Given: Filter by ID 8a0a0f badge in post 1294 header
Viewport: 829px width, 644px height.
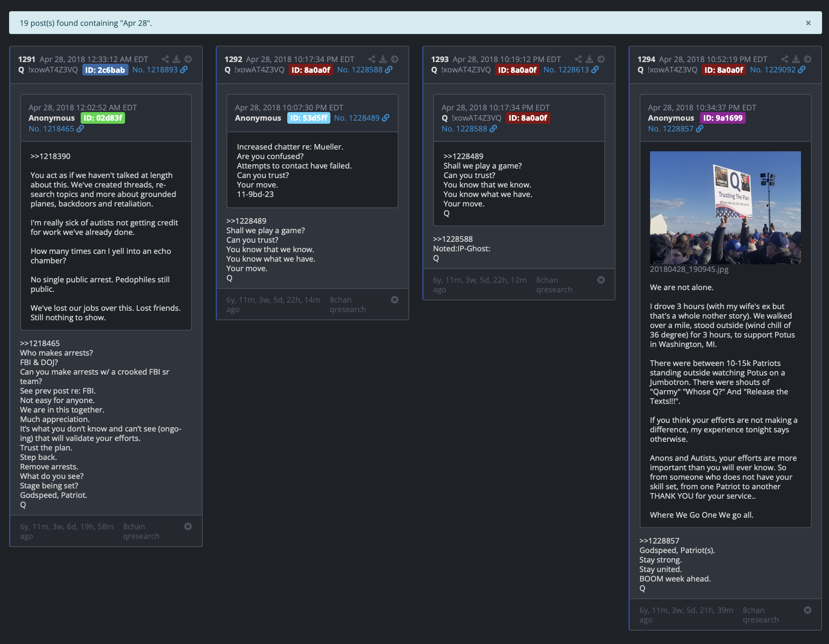Looking at the screenshot, I should tap(724, 70).
